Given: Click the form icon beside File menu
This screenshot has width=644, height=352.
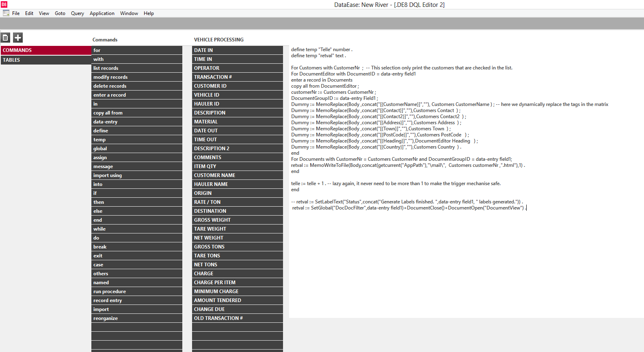Looking at the screenshot, I should tap(6, 13).
